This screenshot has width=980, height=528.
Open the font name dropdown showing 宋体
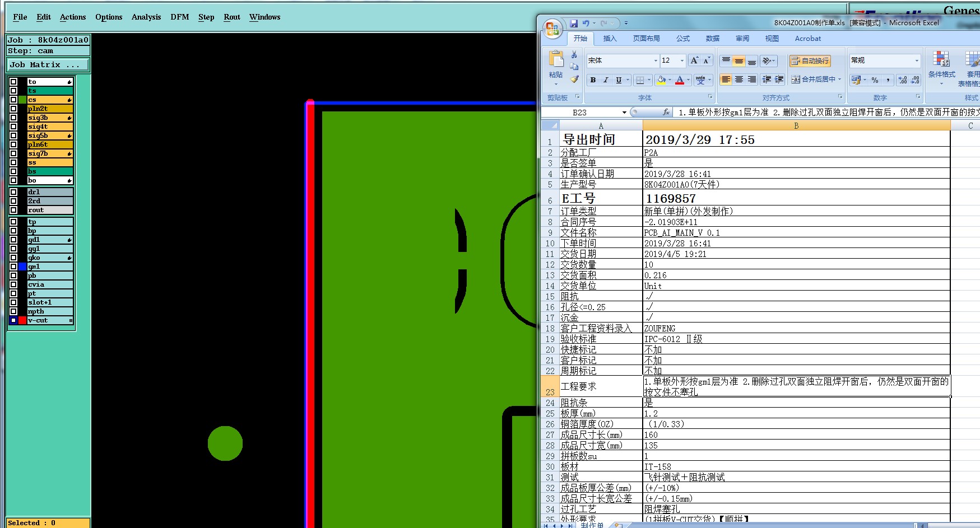[656, 60]
